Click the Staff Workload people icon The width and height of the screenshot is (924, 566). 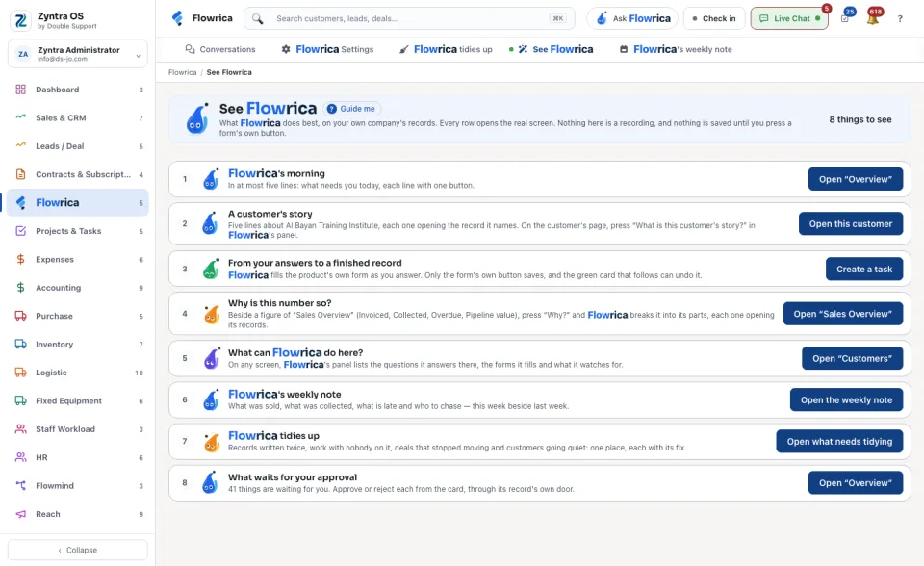[x=20, y=429]
